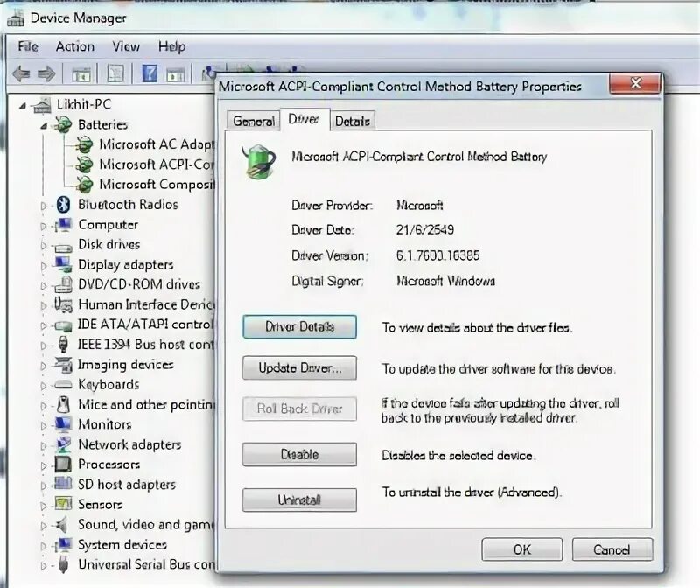This screenshot has height=588, width=700.
Task: Click the Disable button
Action: pos(299,454)
